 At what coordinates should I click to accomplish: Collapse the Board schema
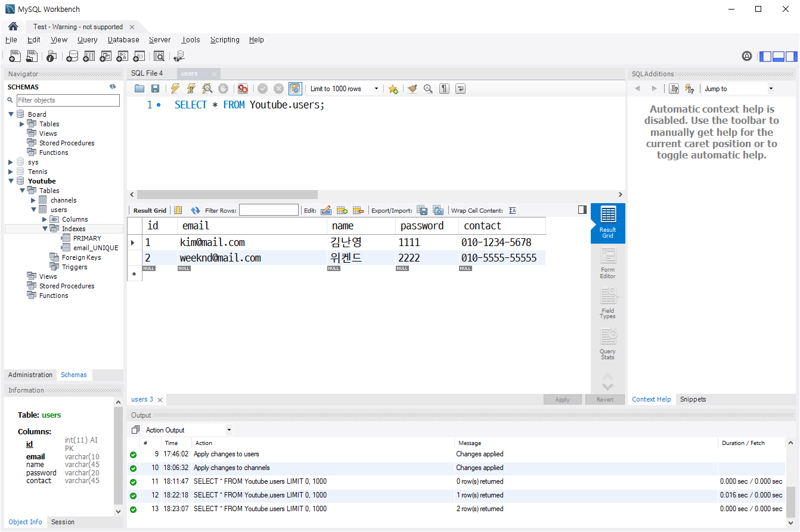coord(11,114)
